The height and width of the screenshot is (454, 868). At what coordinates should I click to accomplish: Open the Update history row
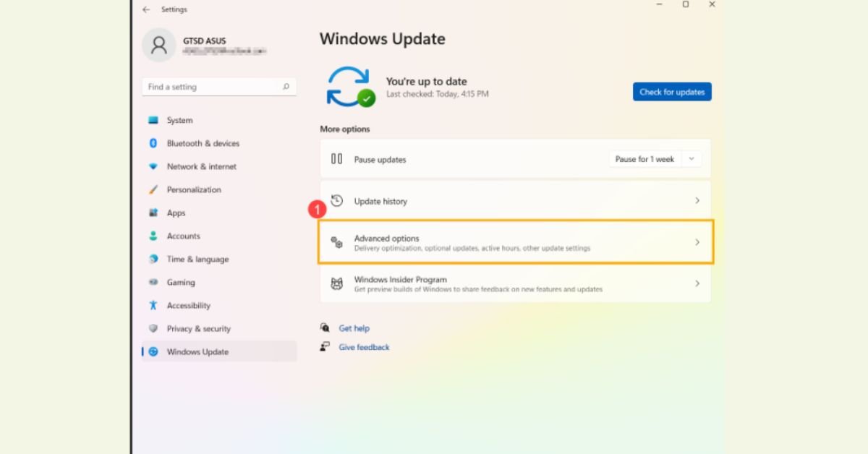516,201
